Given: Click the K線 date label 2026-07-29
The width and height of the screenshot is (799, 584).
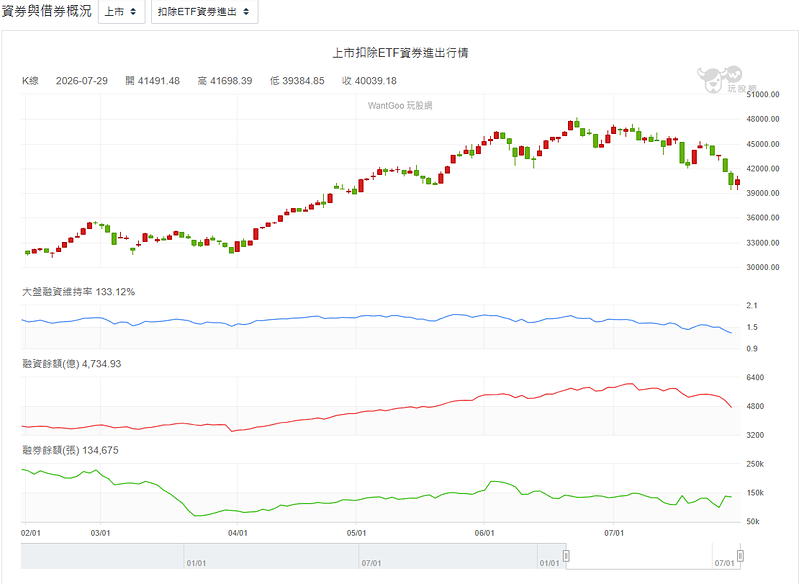Looking at the screenshot, I should [82, 81].
